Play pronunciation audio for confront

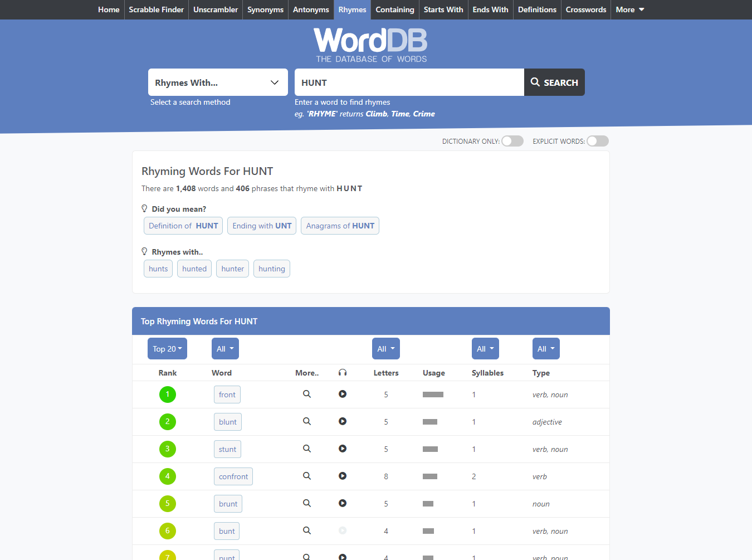[x=343, y=476]
